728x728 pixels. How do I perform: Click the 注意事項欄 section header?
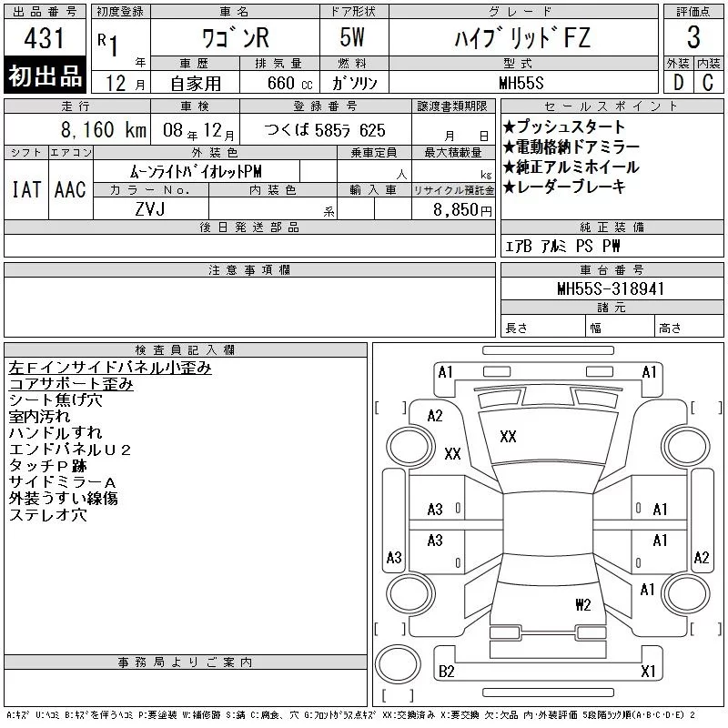[x=249, y=269]
